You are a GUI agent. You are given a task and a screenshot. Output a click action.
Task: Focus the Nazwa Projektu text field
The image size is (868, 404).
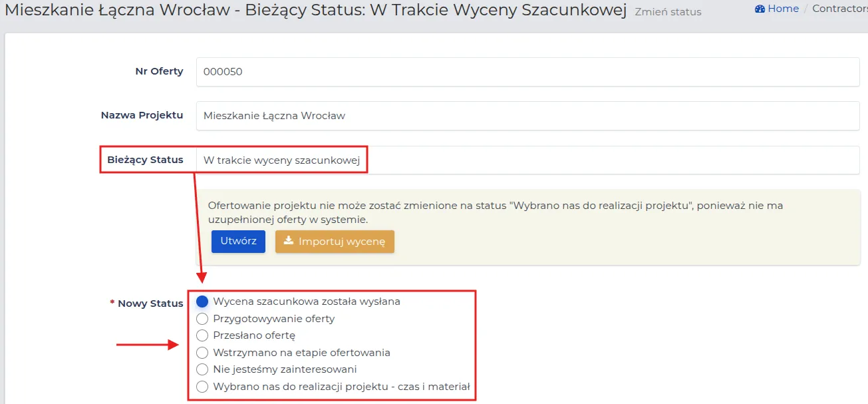click(x=528, y=116)
